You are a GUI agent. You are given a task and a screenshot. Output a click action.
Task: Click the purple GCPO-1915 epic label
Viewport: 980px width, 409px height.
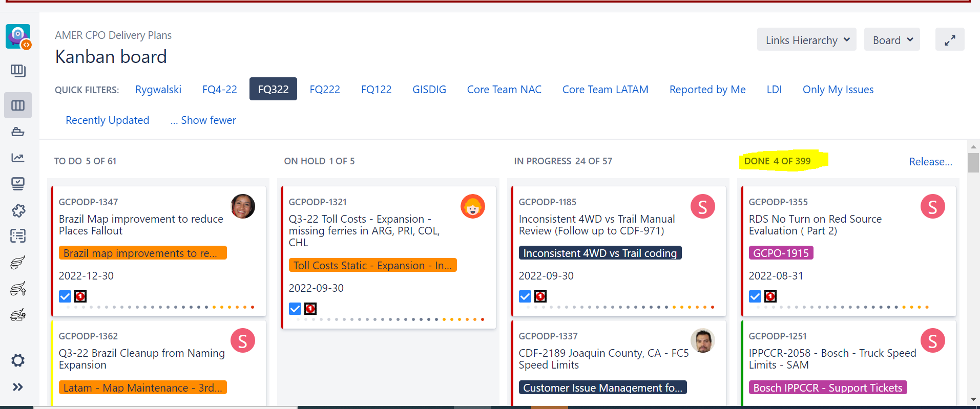[781, 253]
